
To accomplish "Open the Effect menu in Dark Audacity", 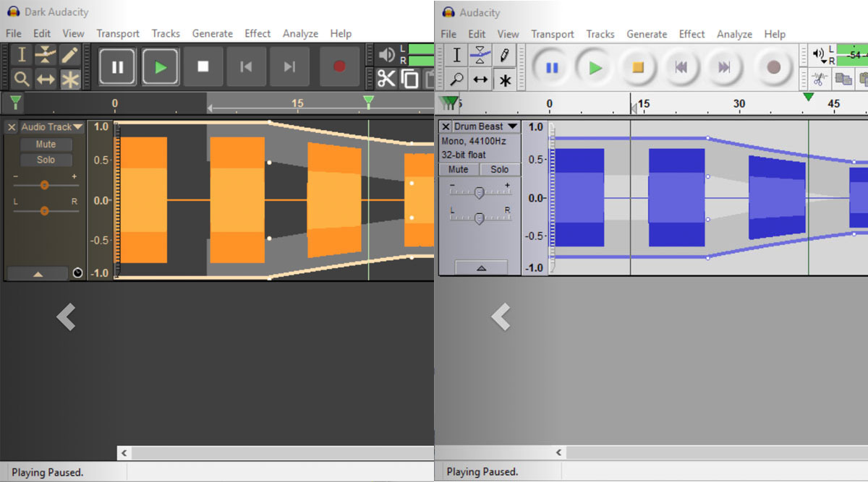I will click(x=258, y=33).
